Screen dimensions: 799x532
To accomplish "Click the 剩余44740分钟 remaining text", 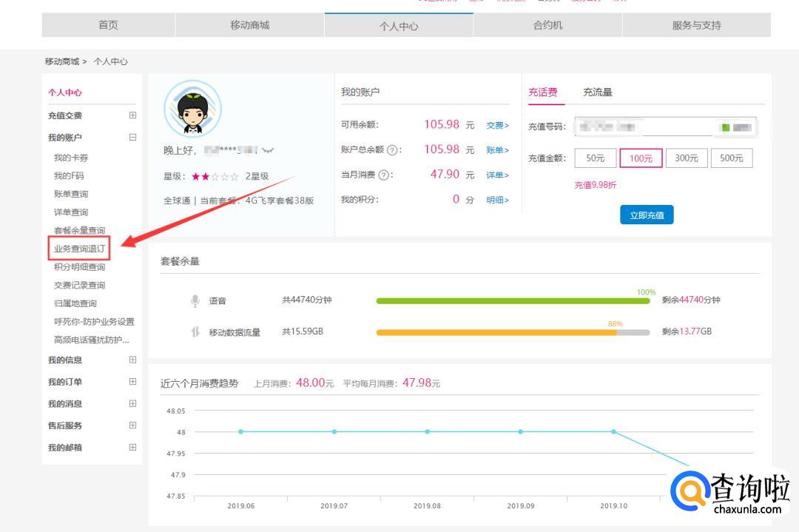I will tap(691, 300).
